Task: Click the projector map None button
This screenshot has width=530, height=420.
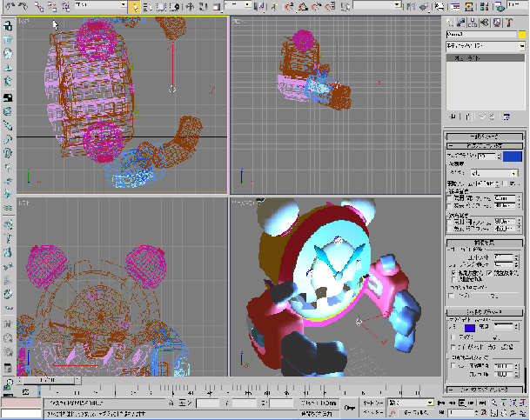Action: (x=494, y=296)
